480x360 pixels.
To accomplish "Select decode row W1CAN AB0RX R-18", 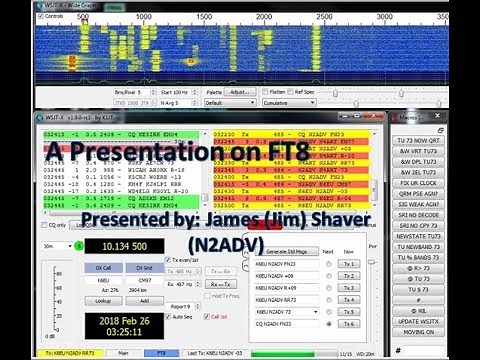I will (121, 170).
